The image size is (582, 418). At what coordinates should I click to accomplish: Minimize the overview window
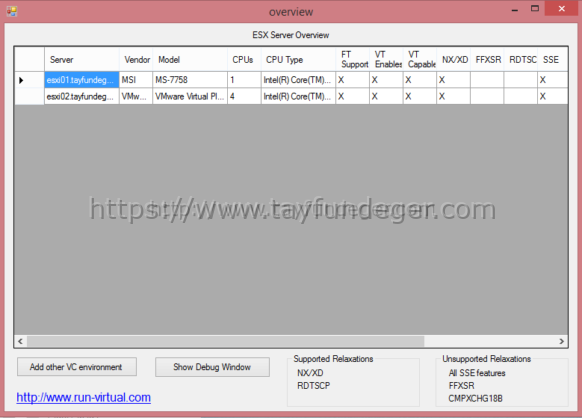click(x=514, y=9)
